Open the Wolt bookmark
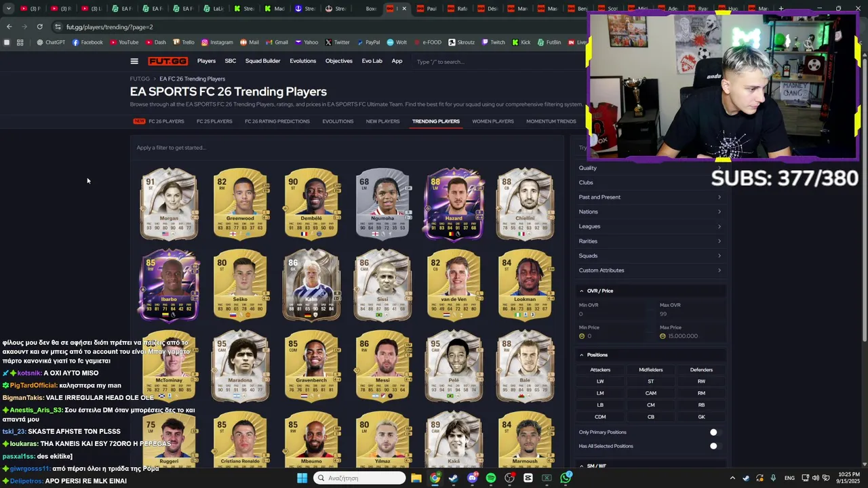 tap(397, 42)
